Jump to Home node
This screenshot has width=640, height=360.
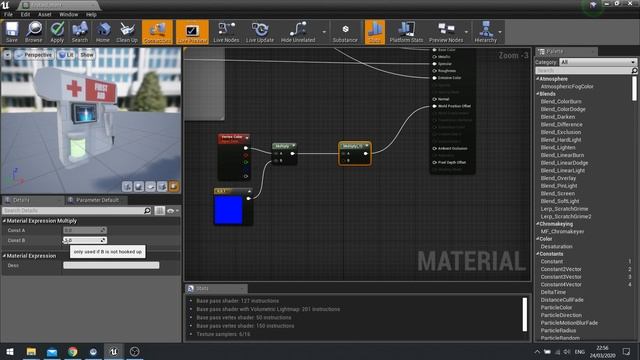(103, 32)
